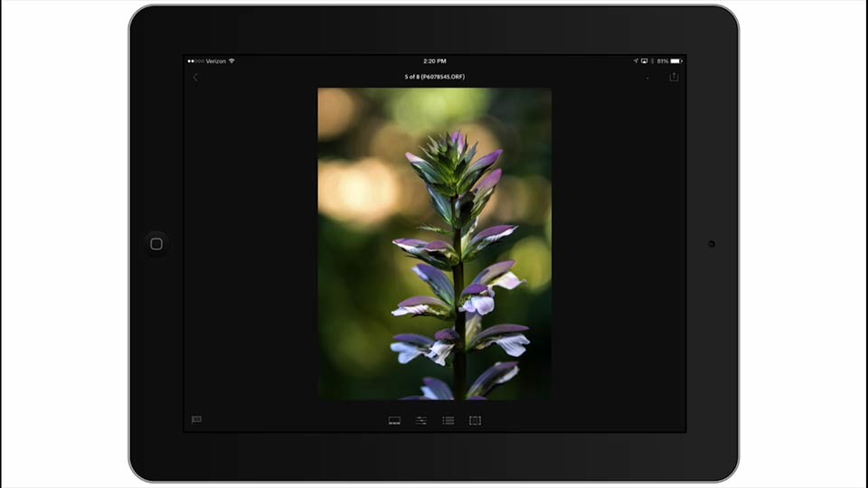Tap the title 5 of 8 (P6078545.ORF)
Viewport: 868px width, 488px height.
pos(435,77)
